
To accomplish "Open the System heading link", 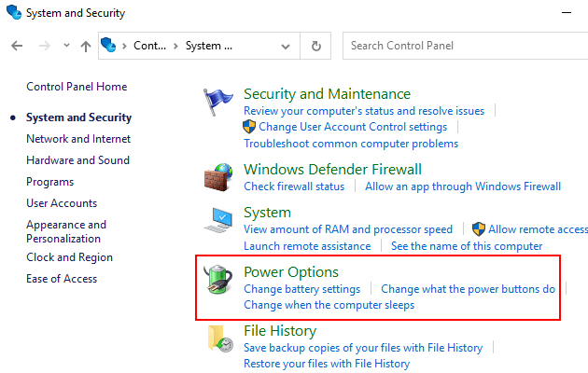I will coord(267,213).
